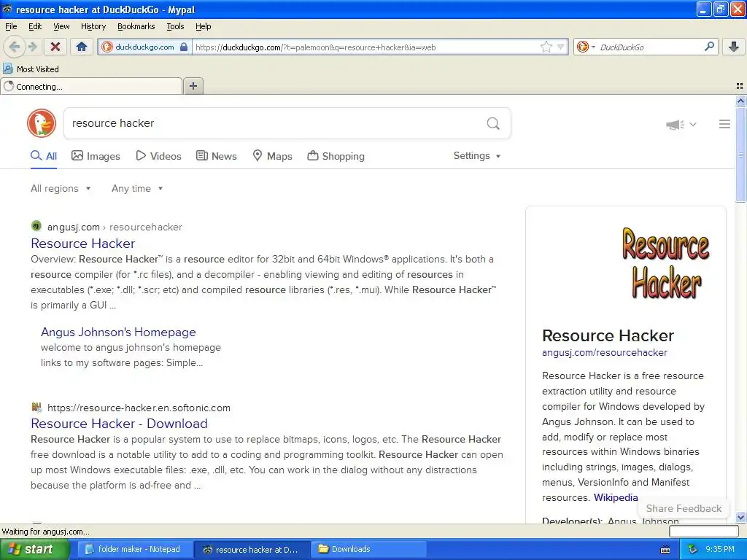Click the padlock site security icon
The image size is (747, 560).
click(x=184, y=47)
